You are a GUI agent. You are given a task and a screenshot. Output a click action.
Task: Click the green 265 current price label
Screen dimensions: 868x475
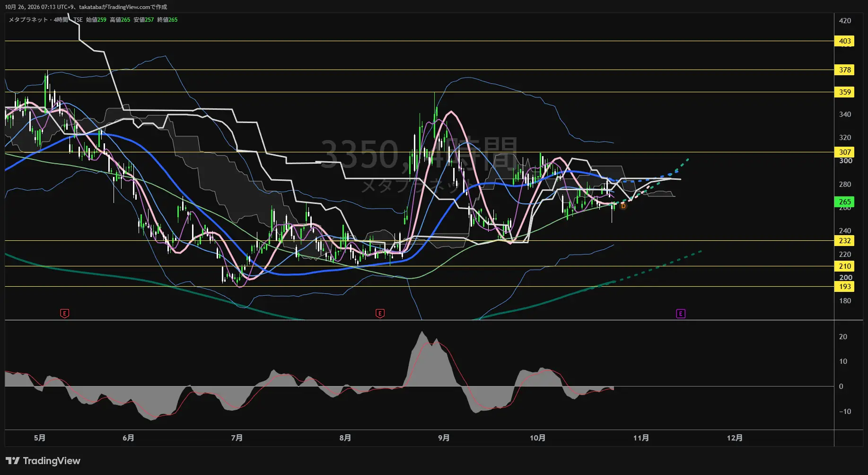(844, 202)
